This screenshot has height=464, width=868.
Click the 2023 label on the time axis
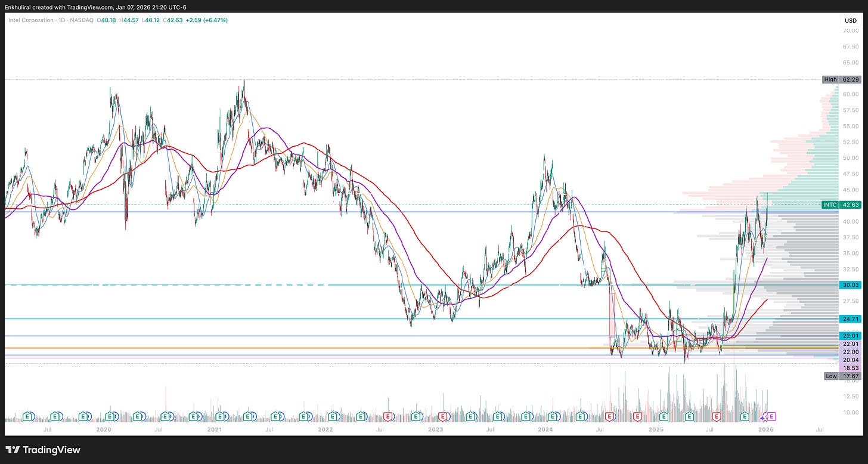435,429
